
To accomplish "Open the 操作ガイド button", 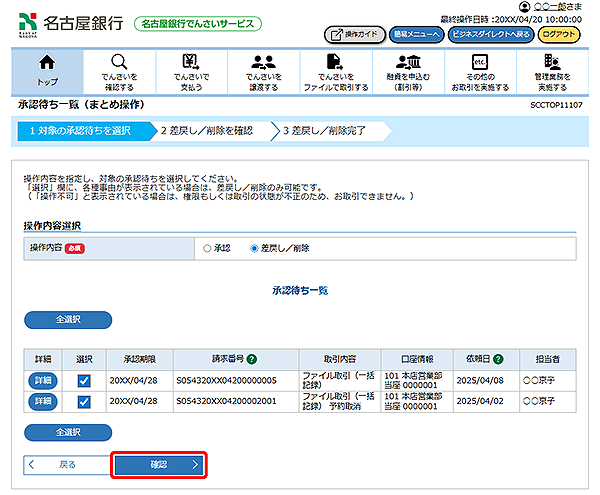I will [354, 34].
